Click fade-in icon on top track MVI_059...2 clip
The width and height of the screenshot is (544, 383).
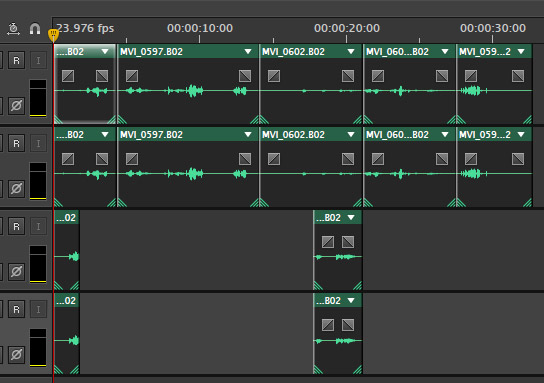pyautogui.click(x=471, y=76)
